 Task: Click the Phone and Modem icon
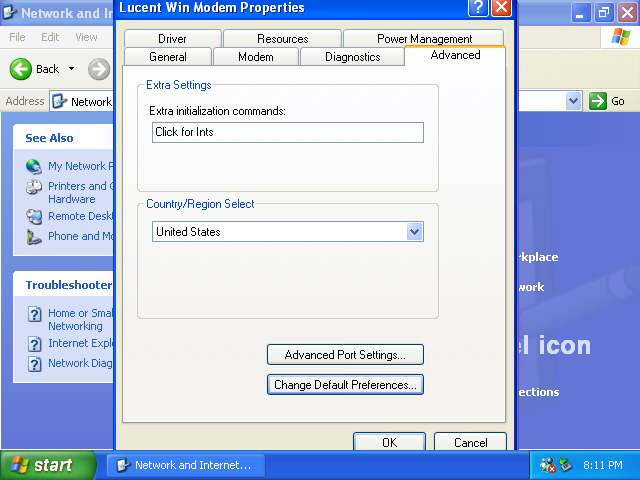click(x=34, y=237)
